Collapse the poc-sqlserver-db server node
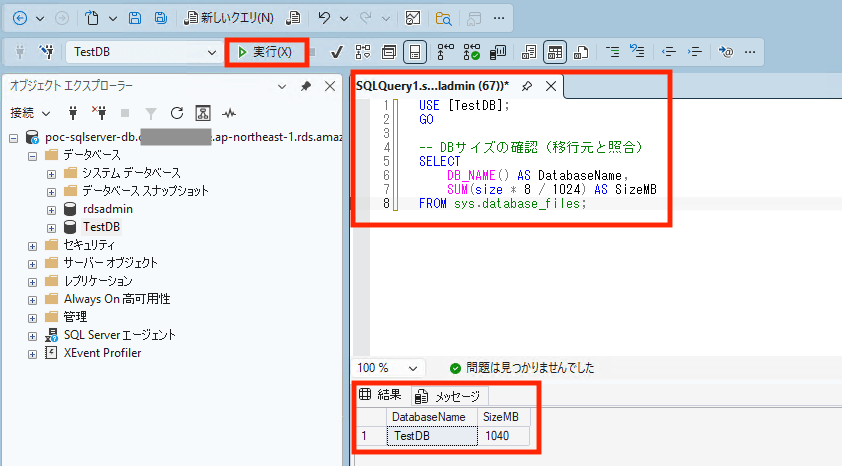 13,138
